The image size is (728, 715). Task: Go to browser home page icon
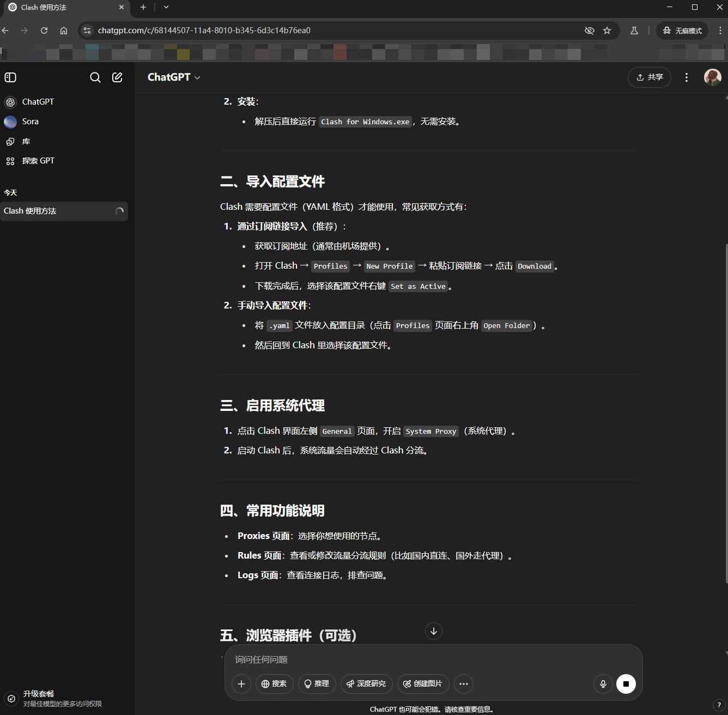pyautogui.click(x=64, y=31)
